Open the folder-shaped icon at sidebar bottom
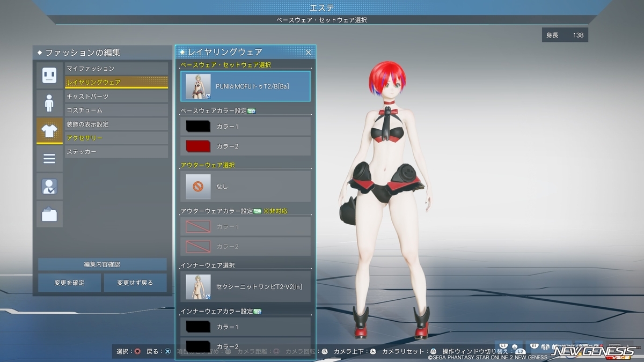 (49, 215)
